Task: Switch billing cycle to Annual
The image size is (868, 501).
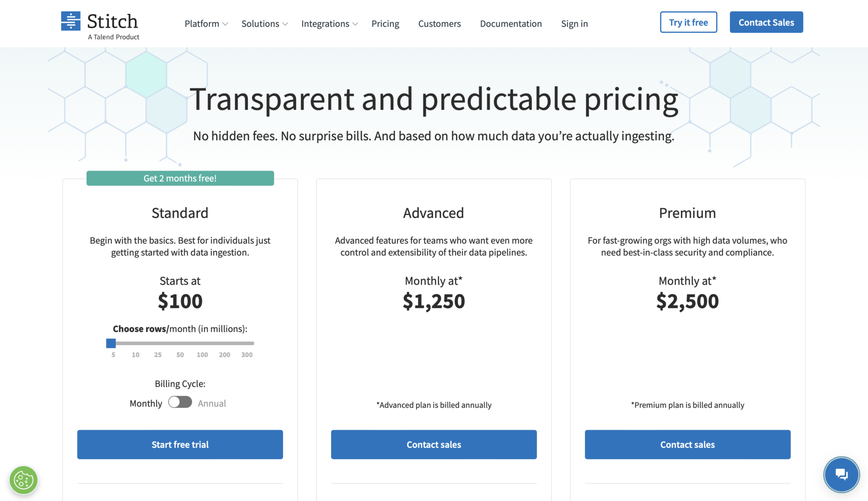Action: (180, 403)
